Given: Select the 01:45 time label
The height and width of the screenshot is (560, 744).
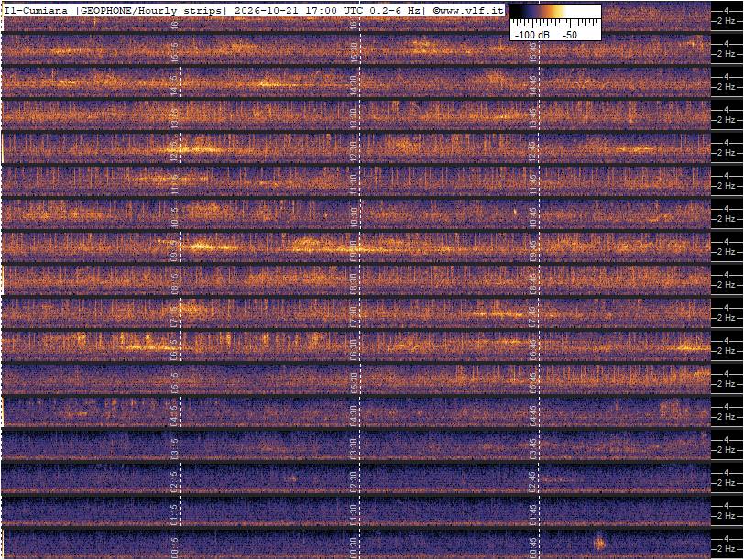Looking at the screenshot, I should point(533,515).
